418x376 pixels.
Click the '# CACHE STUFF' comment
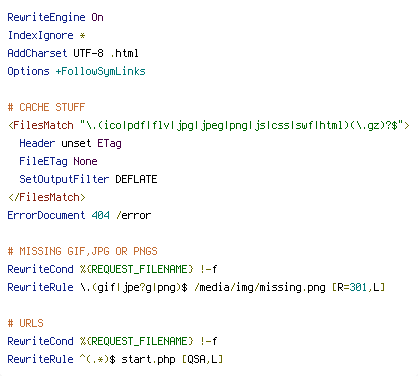click(46, 107)
